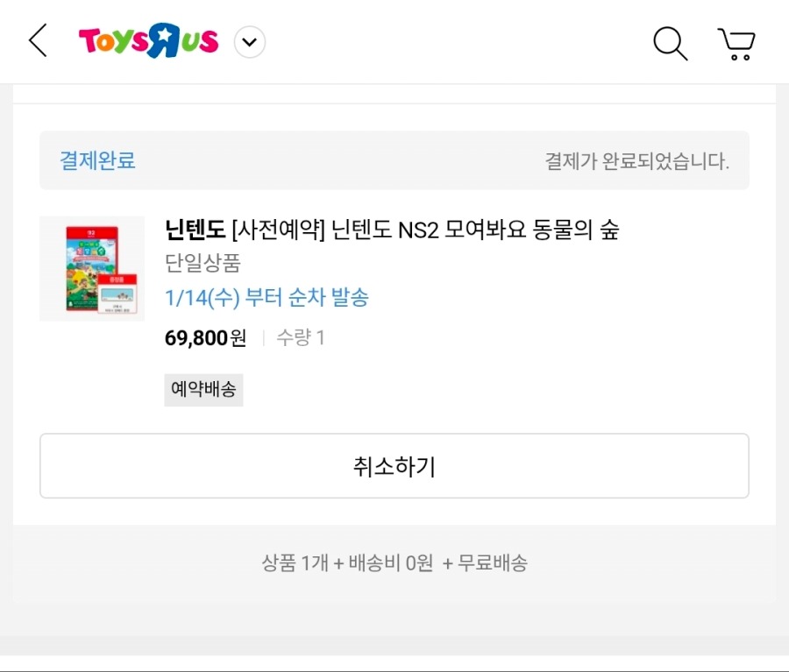This screenshot has height=672, width=789.
Task: Click the 배송비 0원 shipping fee text
Action: click(x=391, y=562)
